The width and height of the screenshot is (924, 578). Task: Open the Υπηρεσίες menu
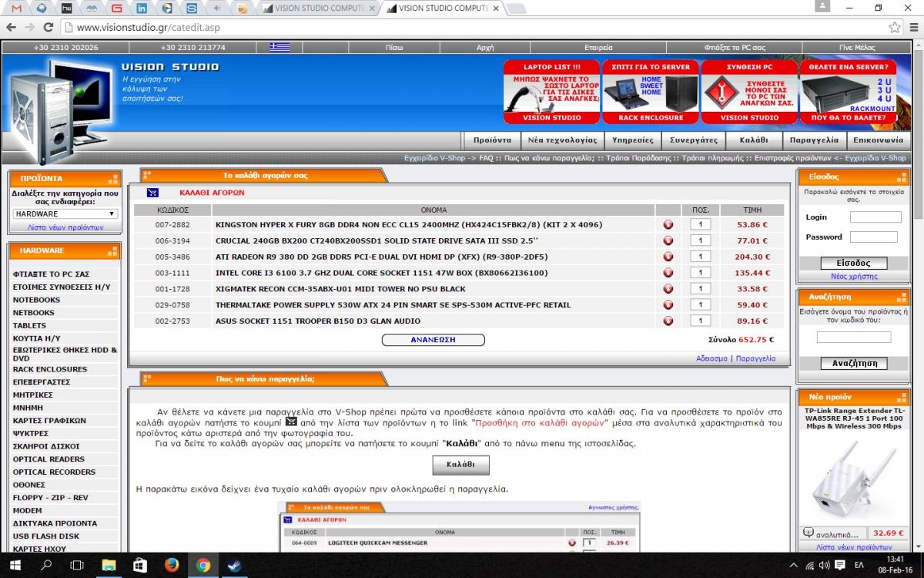click(633, 140)
